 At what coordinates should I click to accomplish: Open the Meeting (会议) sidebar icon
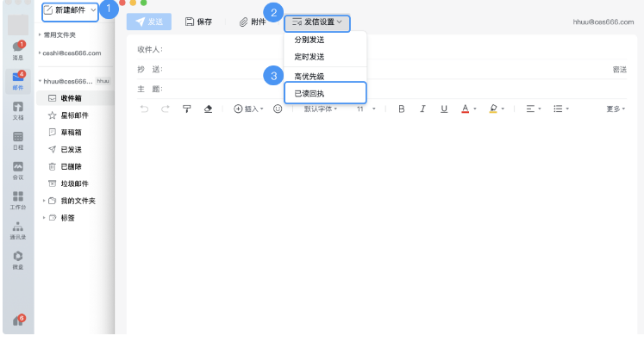pos(18,171)
